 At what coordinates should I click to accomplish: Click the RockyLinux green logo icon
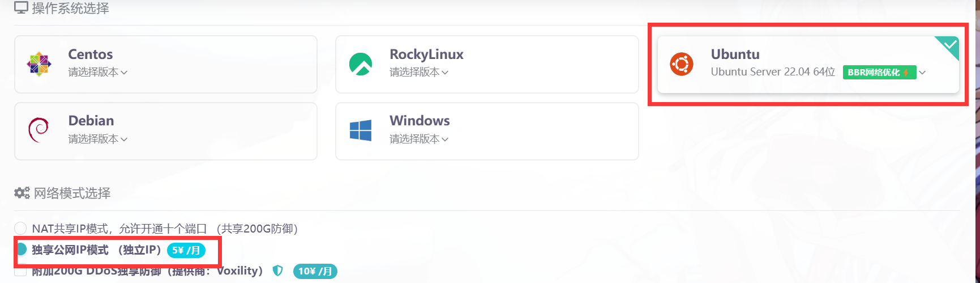pyautogui.click(x=361, y=64)
